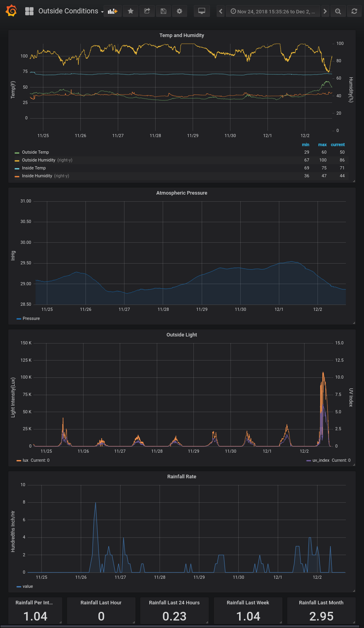This screenshot has height=628, width=364.
Task: Share the dashboard
Action: click(x=147, y=11)
